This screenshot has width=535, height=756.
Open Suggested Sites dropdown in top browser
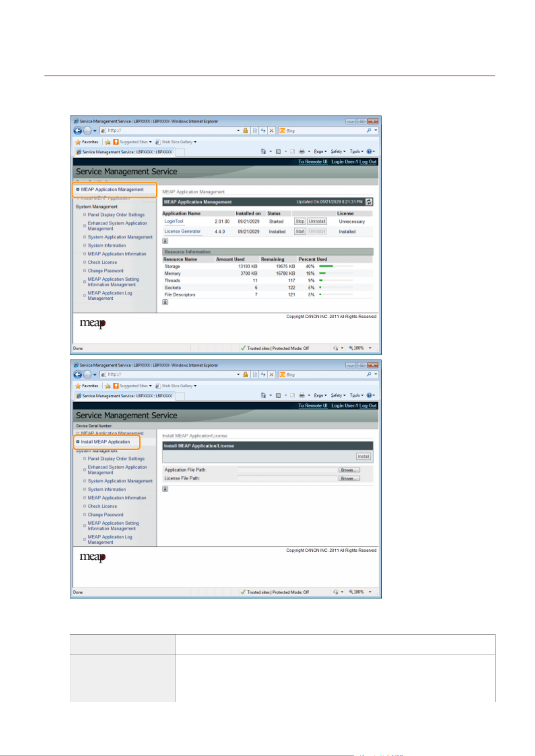coord(132,142)
